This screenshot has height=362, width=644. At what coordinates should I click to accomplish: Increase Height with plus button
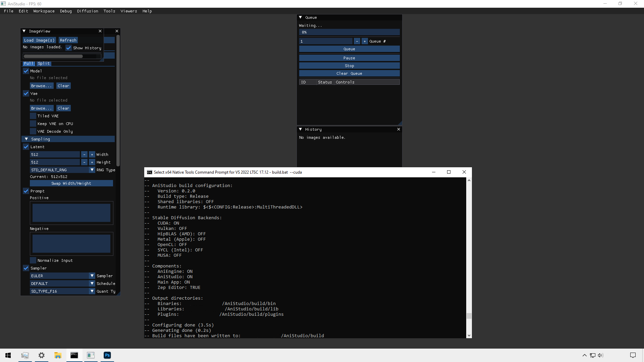tap(92, 162)
